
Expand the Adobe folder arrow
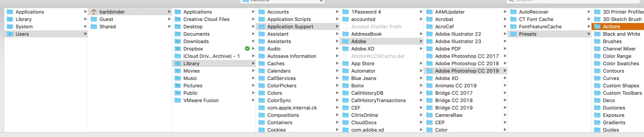421,41
